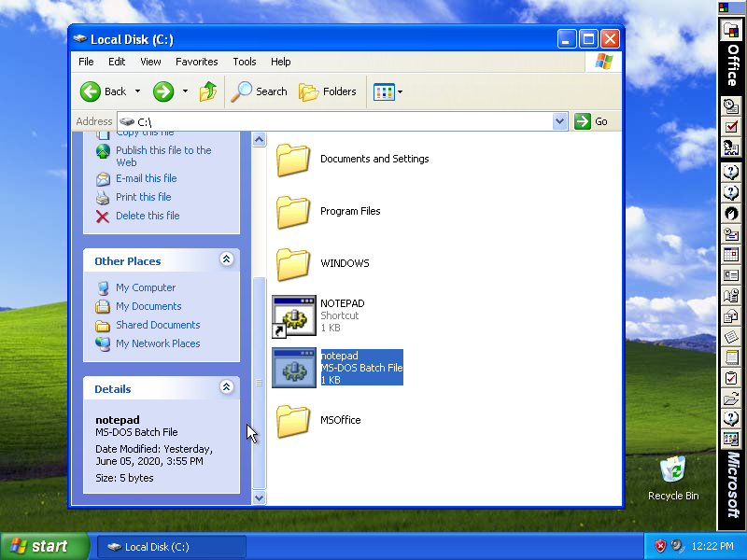This screenshot has width=747, height=560.
Task: Click the calendar grid icon in Office bar
Action: click(731, 254)
